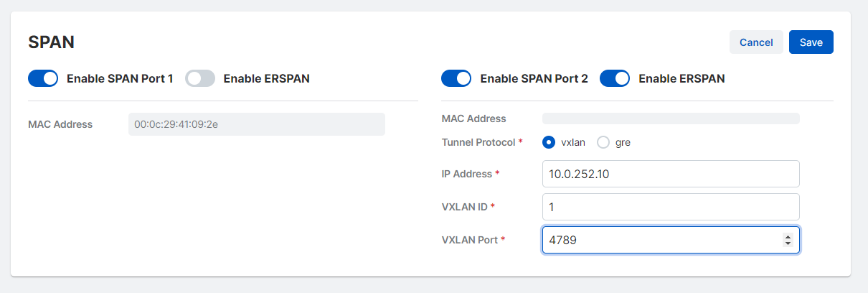The image size is (868, 293).
Task: Click into the IP Address field
Action: (670, 174)
